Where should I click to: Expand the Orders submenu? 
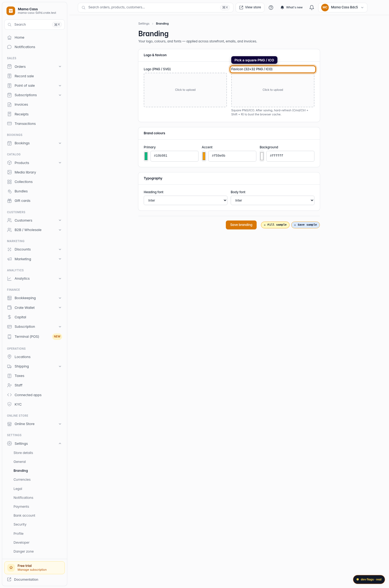60,66
